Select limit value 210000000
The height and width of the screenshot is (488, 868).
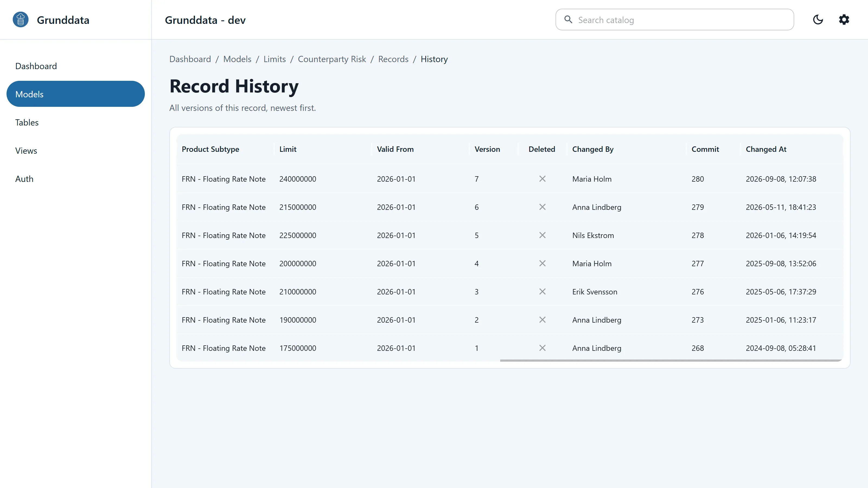pos(298,292)
